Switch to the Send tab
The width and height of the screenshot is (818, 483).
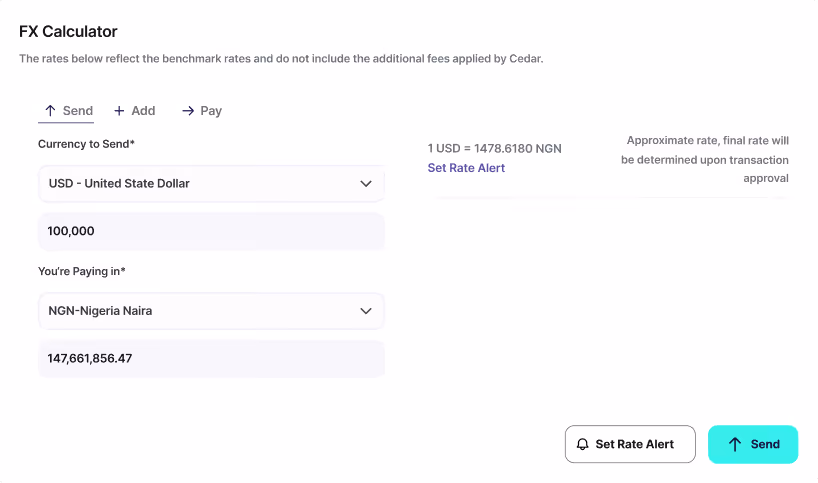click(x=66, y=111)
